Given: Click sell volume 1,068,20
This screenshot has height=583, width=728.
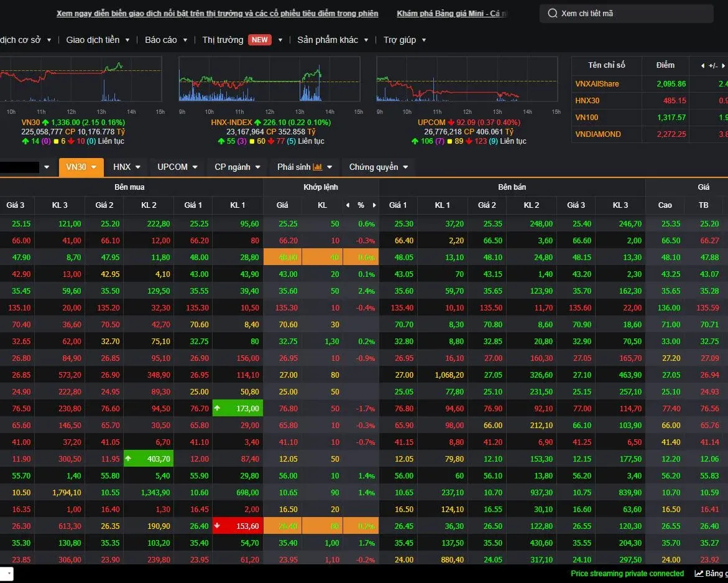Looking at the screenshot, I should point(449,375).
